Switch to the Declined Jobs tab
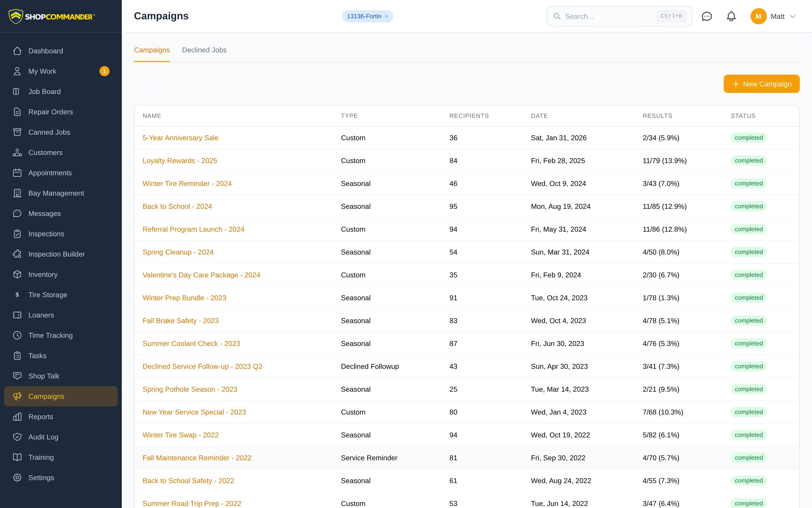The image size is (812, 508). pyautogui.click(x=204, y=50)
